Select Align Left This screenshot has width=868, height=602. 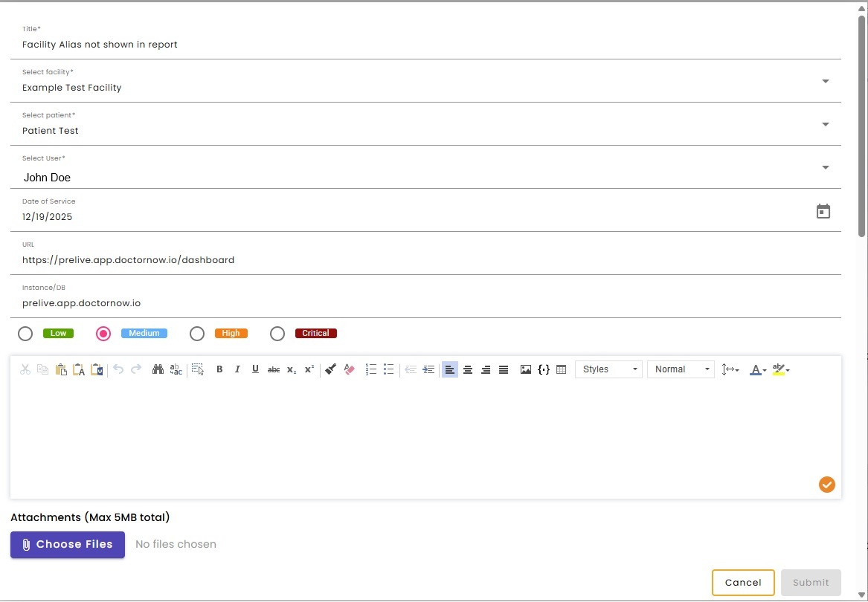pos(450,369)
